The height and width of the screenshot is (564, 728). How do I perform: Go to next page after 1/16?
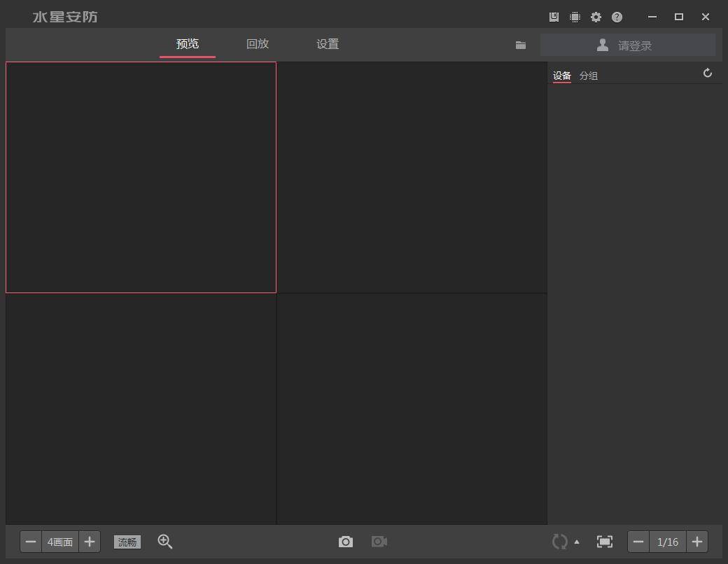[x=697, y=542]
